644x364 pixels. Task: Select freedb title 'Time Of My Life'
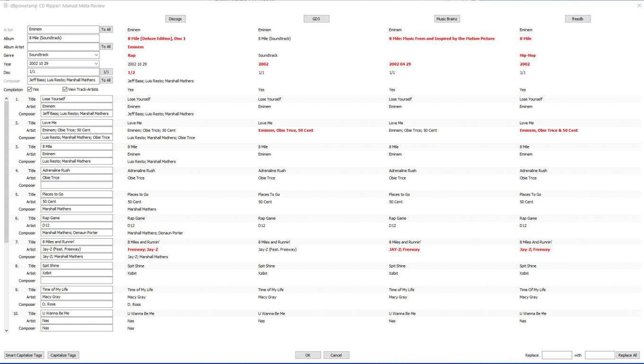532,290
